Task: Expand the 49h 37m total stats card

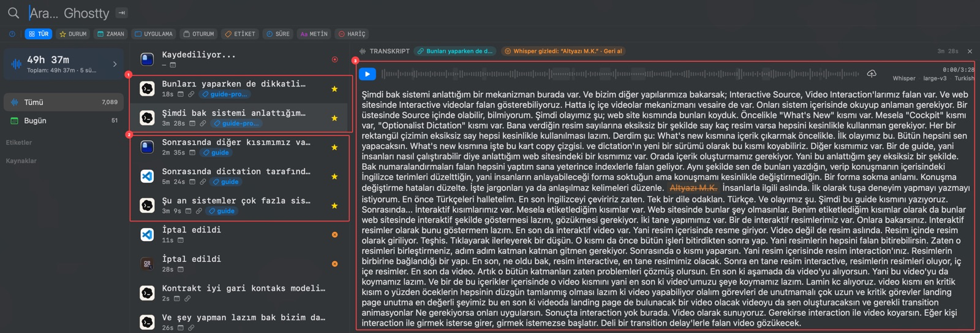Action: click(64, 64)
